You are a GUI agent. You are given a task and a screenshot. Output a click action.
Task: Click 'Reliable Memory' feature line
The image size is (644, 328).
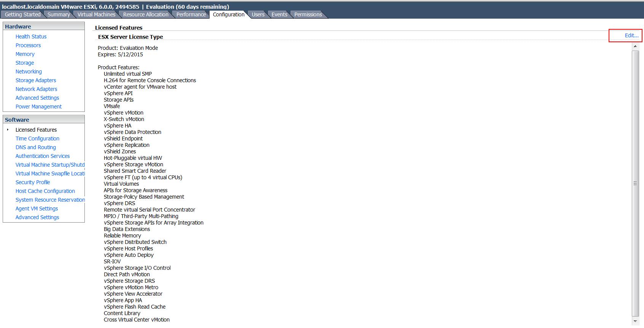(x=122, y=236)
